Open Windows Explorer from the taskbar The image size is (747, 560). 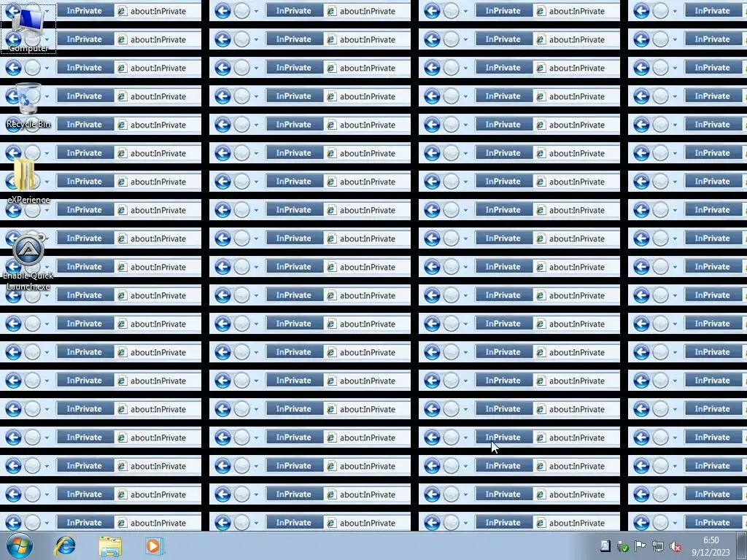coord(110,545)
